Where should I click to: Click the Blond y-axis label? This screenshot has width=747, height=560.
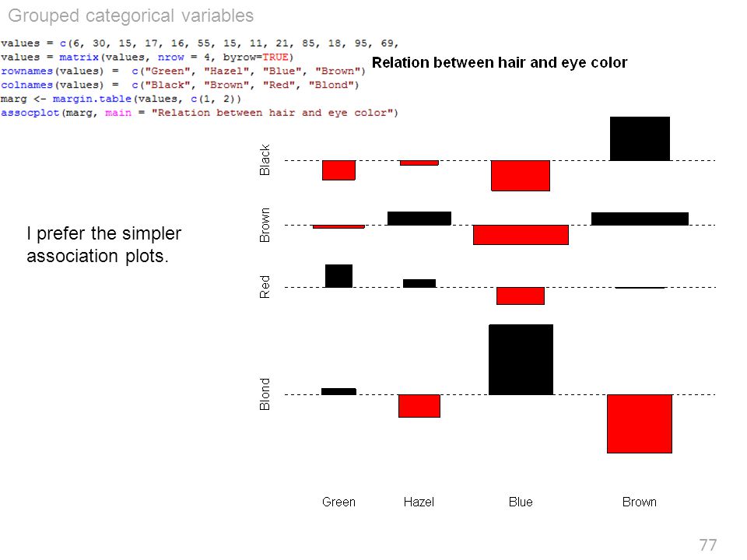coord(265,394)
